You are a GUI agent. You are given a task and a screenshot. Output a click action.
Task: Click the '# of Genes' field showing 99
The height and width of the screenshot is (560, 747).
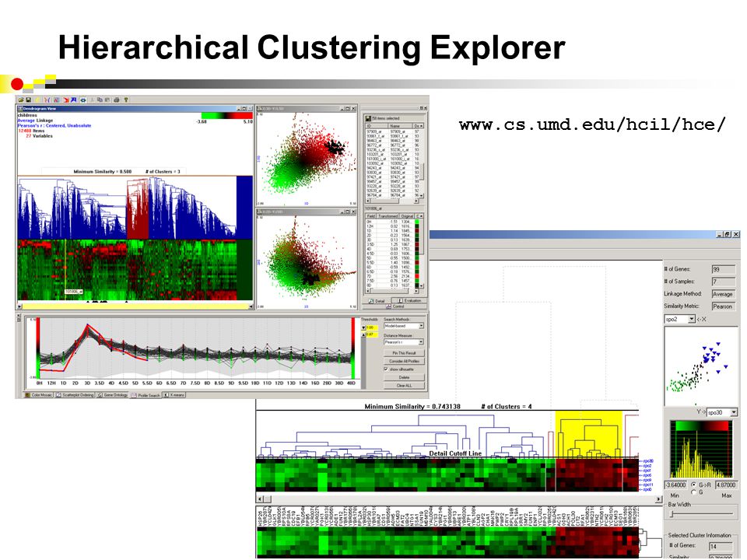(x=724, y=269)
